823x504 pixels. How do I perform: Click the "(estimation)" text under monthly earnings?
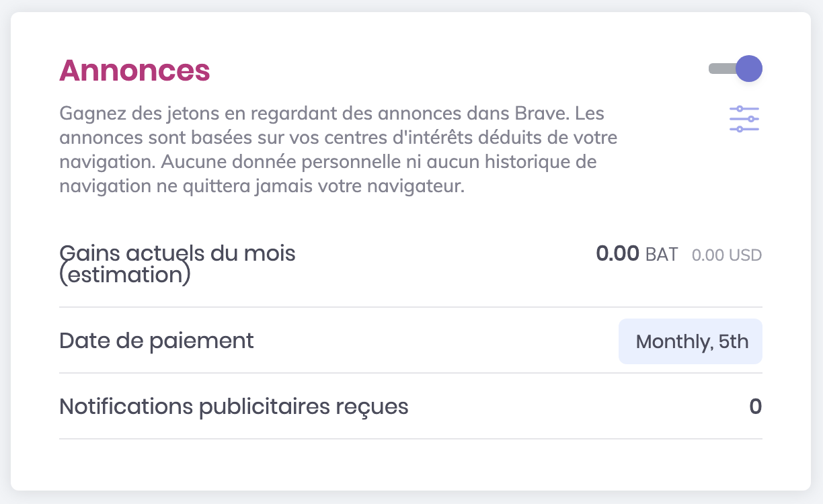tap(125, 275)
